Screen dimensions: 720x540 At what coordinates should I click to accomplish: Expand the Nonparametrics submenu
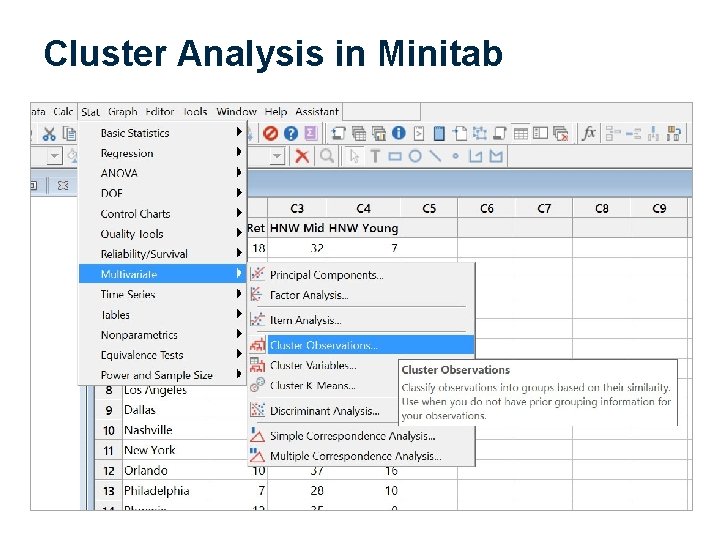(163, 335)
